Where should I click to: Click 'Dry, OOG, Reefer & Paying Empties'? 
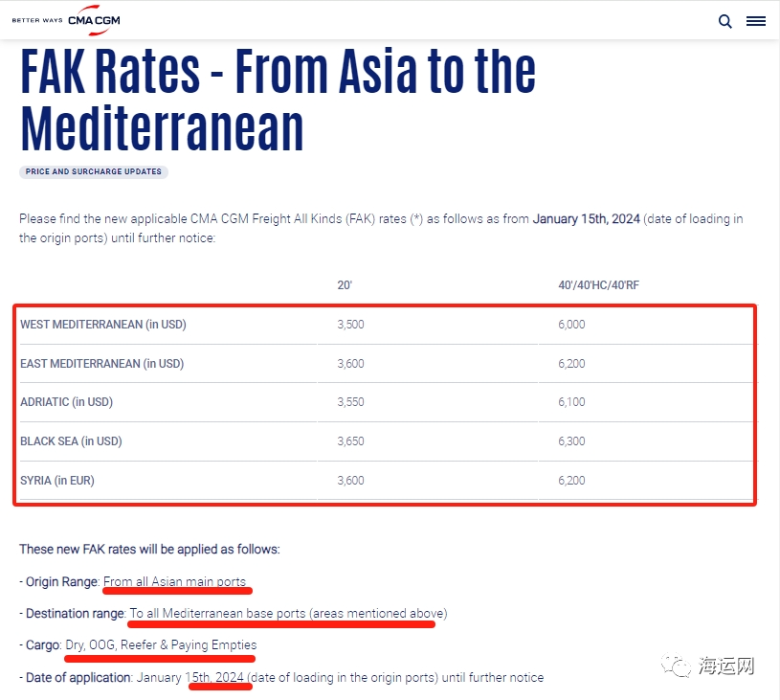tap(161, 645)
